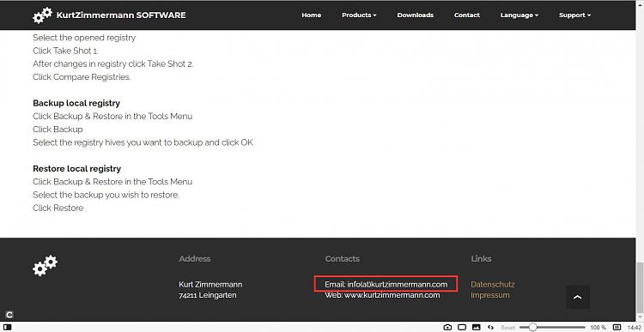
Task: Expand the Language dropdown menu
Action: point(519,15)
